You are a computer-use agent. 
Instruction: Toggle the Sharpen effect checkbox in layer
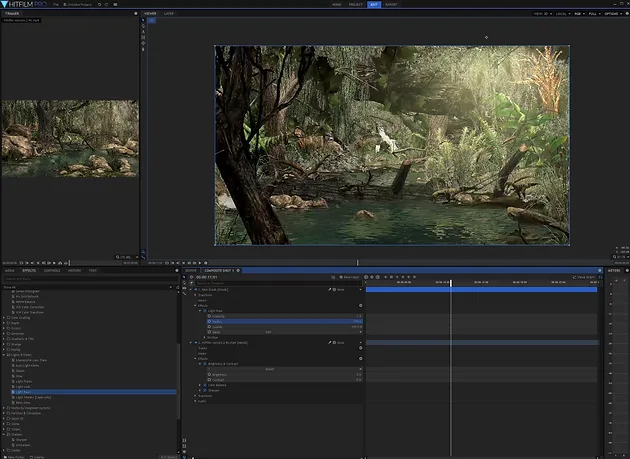(x=205, y=390)
